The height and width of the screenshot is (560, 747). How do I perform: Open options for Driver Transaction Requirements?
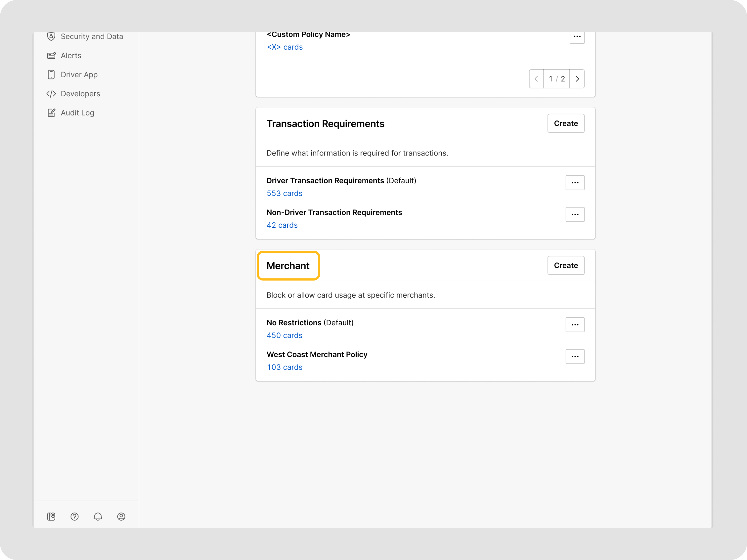575,183
